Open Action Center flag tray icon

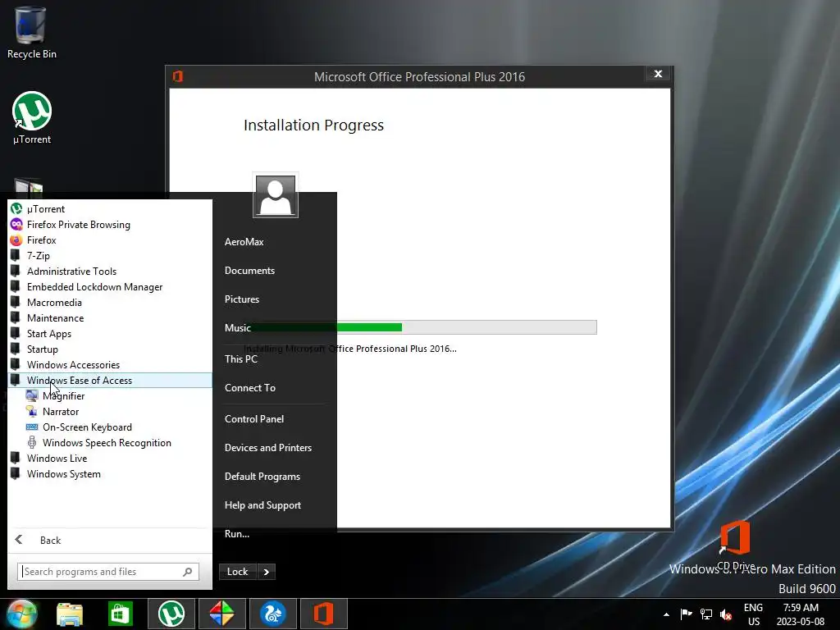(x=686, y=614)
